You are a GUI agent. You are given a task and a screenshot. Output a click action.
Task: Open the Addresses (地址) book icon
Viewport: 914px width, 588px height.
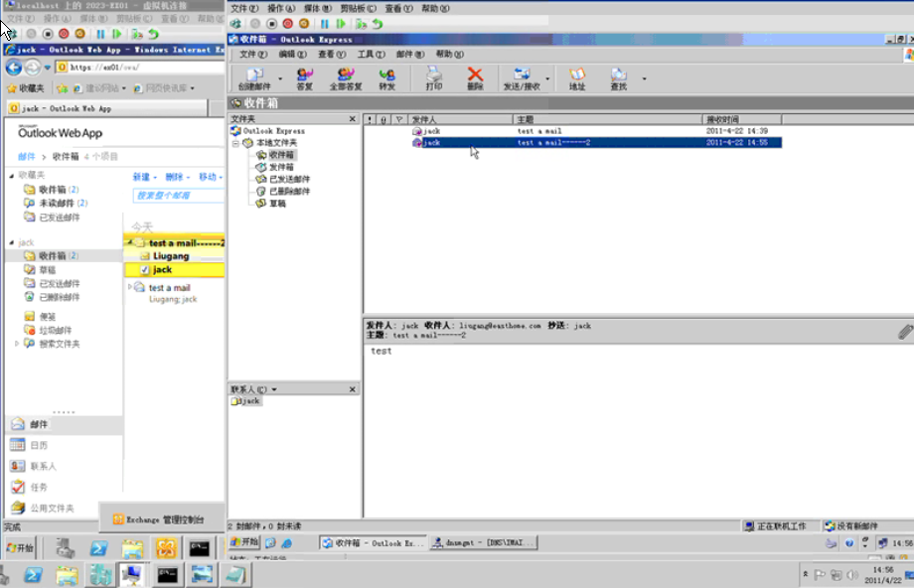[x=576, y=78]
